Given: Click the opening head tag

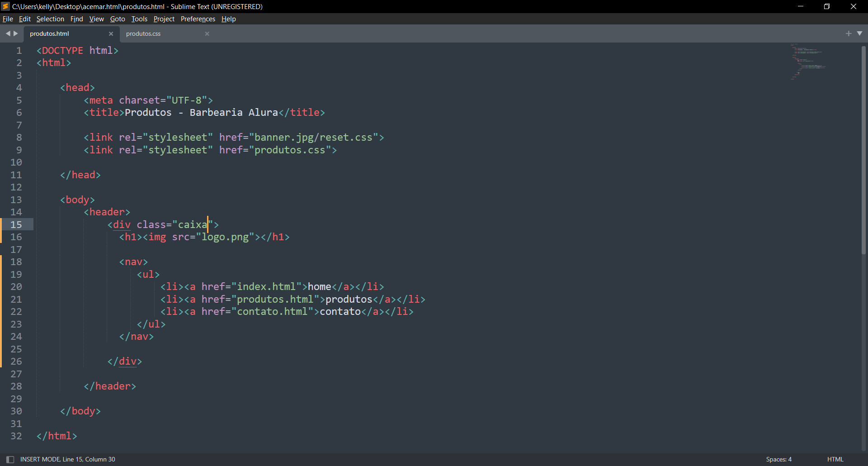Looking at the screenshot, I should (x=77, y=88).
